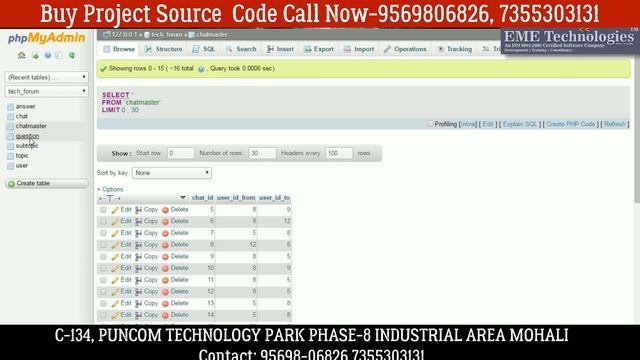Viewport: 640px width, 360px height.
Task: Click Copy icon for chat_id 12
Action: [139, 292]
